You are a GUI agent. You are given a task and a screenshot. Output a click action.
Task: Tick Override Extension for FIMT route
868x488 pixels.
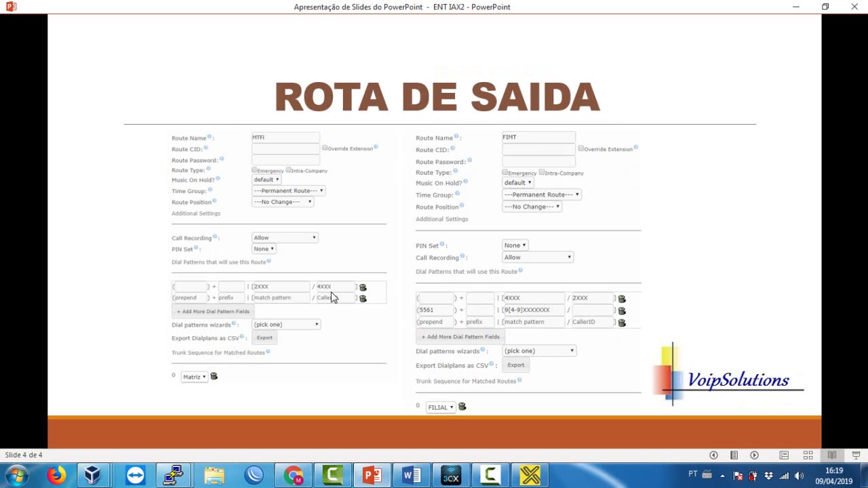tap(581, 148)
